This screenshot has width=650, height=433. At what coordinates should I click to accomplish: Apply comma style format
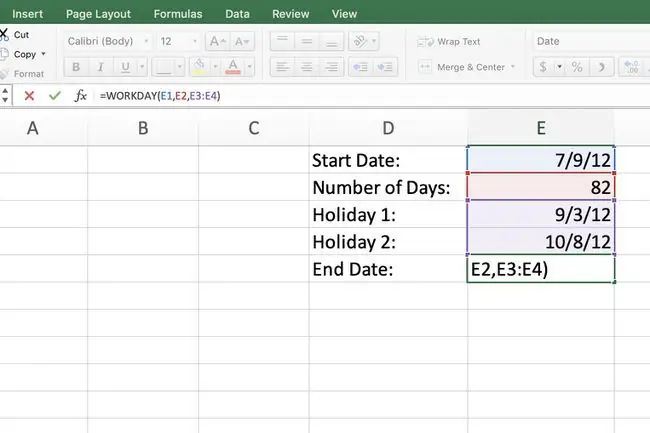pyautogui.click(x=601, y=67)
